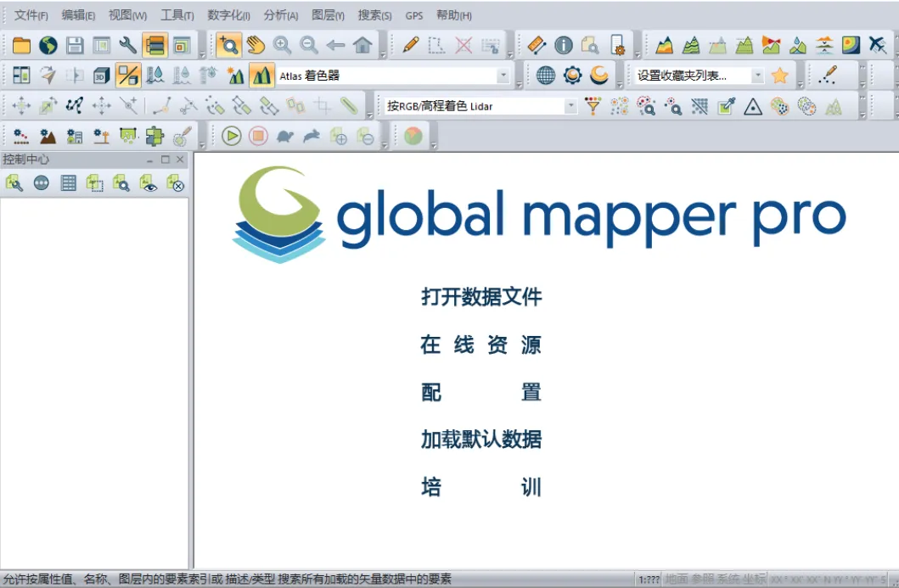This screenshot has width=899, height=588.
Task: Click the pie chart icon
Action: click(x=413, y=137)
